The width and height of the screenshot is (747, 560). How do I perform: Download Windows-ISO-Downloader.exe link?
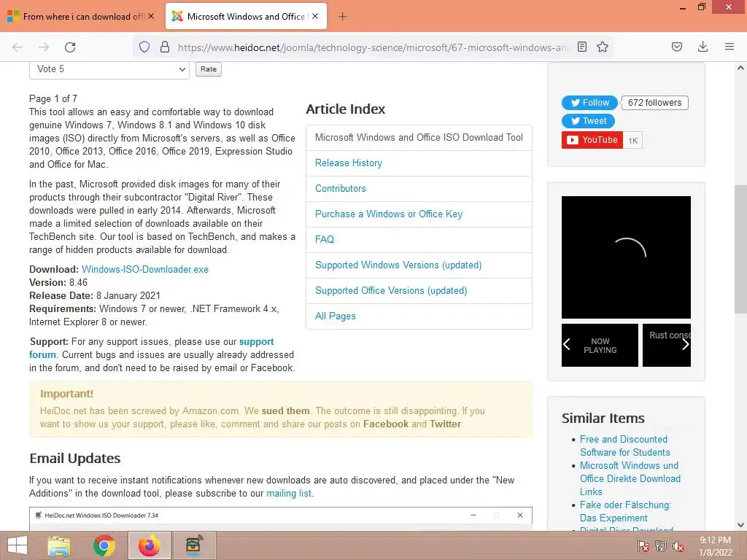pyautogui.click(x=145, y=270)
